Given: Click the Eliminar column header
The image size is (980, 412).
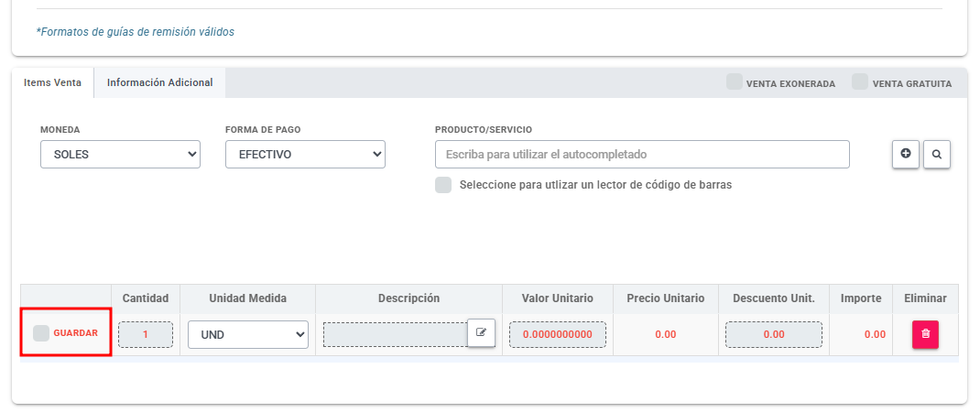Looking at the screenshot, I should pyautogui.click(x=926, y=298).
